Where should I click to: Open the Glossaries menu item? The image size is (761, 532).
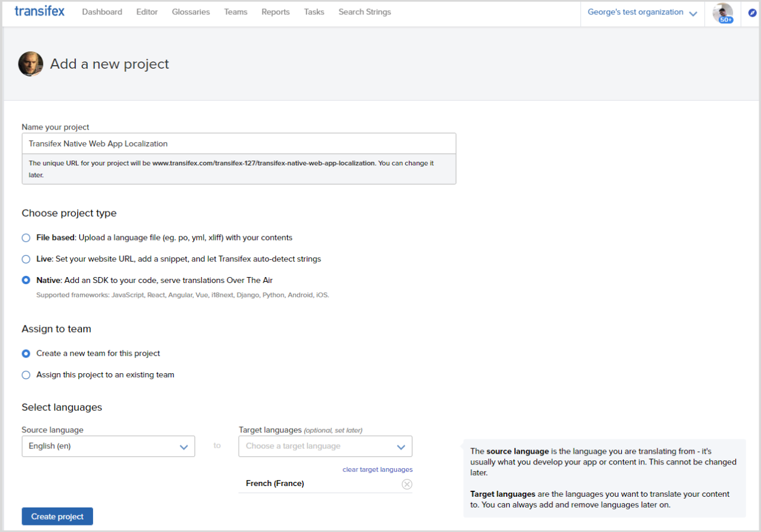point(190,12)
